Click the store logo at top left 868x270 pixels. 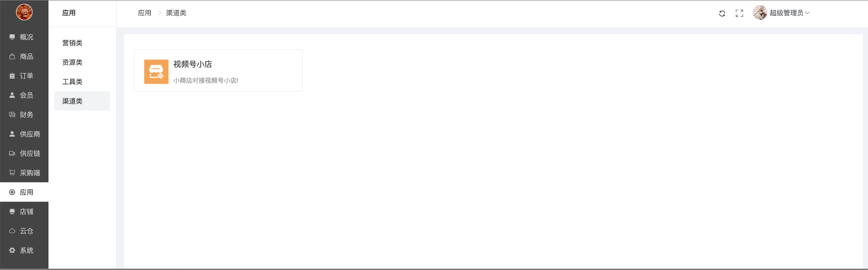pyautogui.click(x=24, y=12)
